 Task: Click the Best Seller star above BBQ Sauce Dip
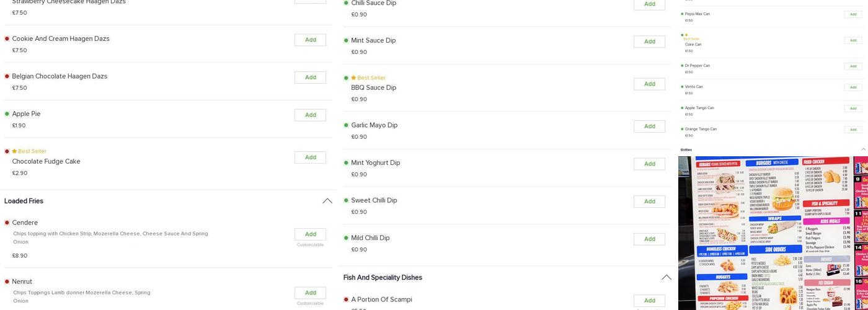[x=353, y=78]
